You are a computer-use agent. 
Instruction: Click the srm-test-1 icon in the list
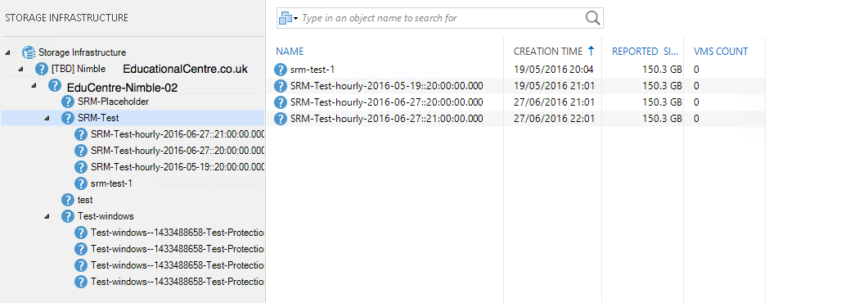click(281, 70)
